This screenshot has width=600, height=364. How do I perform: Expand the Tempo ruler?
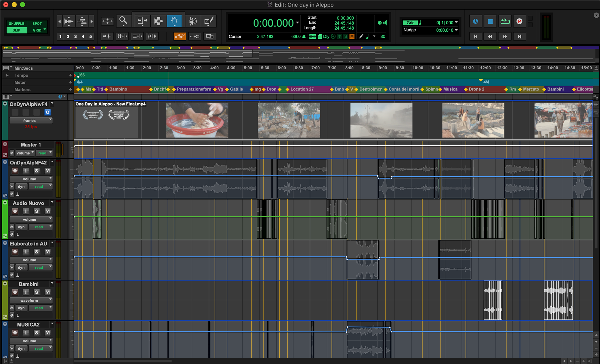pyautogui.click(x=7, y=75)
